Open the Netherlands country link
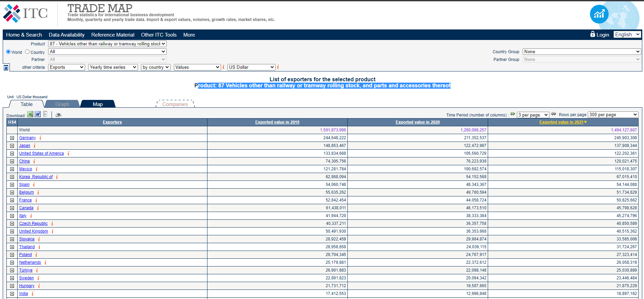This screenshot has width=644, height=299. tap(30, 262)
